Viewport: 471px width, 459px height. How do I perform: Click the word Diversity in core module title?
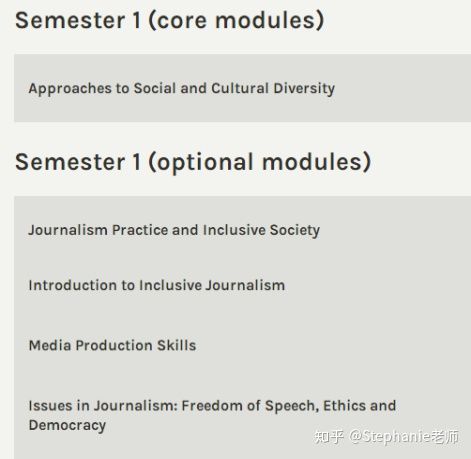point(304,89)
